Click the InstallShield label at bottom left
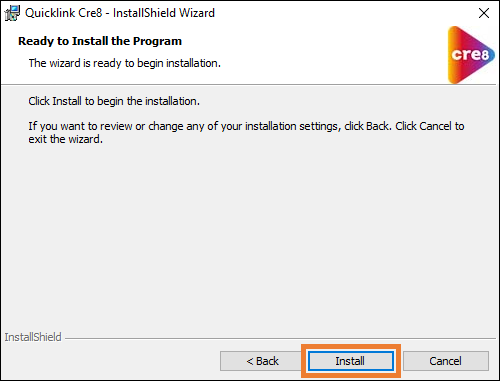Viewport: 500px width, 381px height. pyautogui.click(x=33, y=337)
